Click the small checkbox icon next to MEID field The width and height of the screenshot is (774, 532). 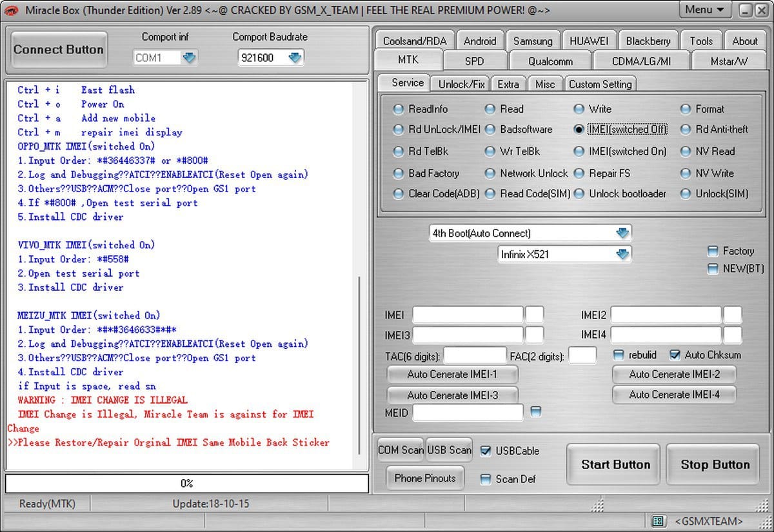[x=535, y=411]
